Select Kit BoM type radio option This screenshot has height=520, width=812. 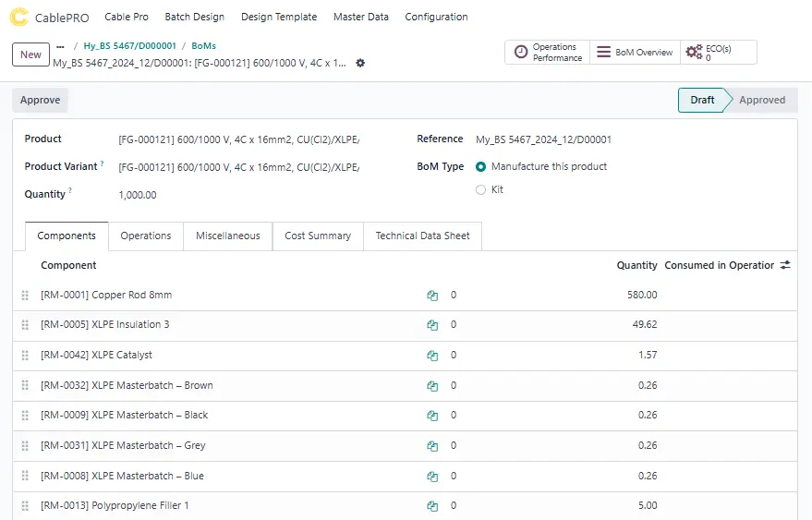point(480,189)
